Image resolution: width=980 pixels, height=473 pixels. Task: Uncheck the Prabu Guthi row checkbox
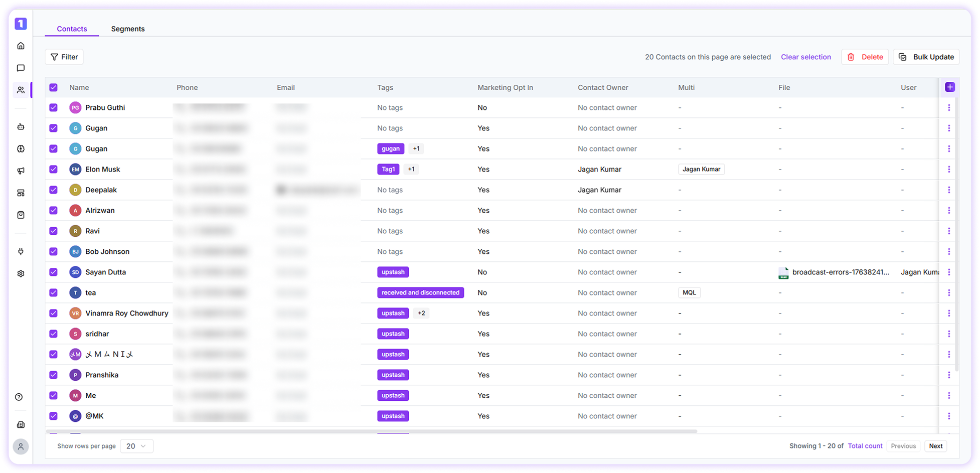53,107
